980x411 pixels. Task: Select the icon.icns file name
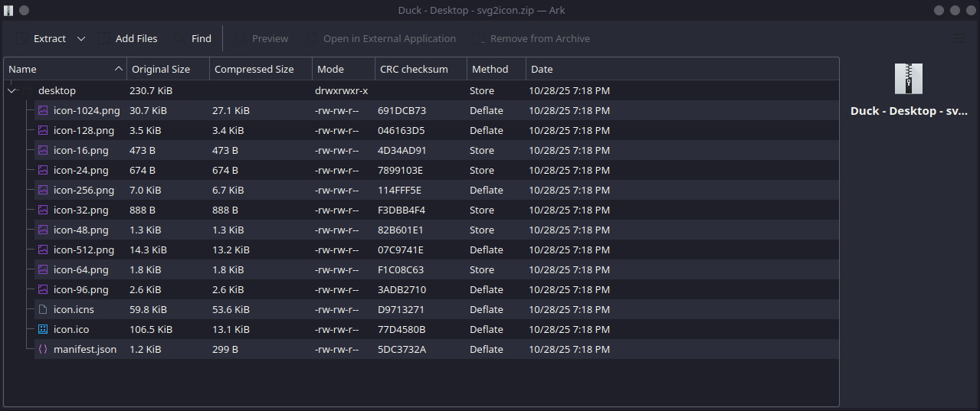click(74, 309)
